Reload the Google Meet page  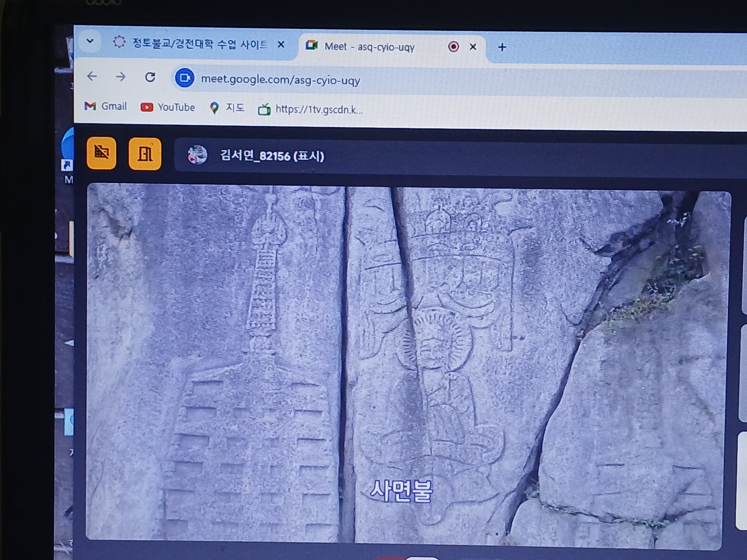pyautogui.click(x=150, y=77)
